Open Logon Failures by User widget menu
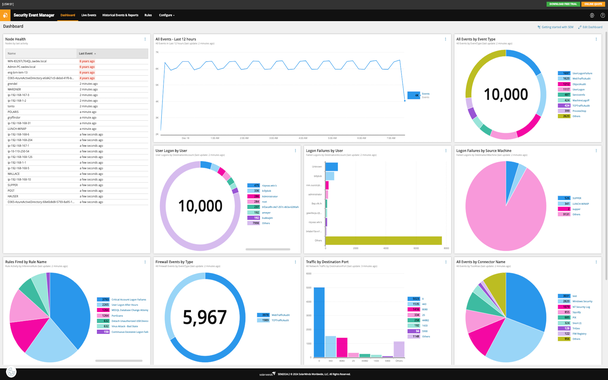Viewport: 608px width, 380px height. (446, 150)
